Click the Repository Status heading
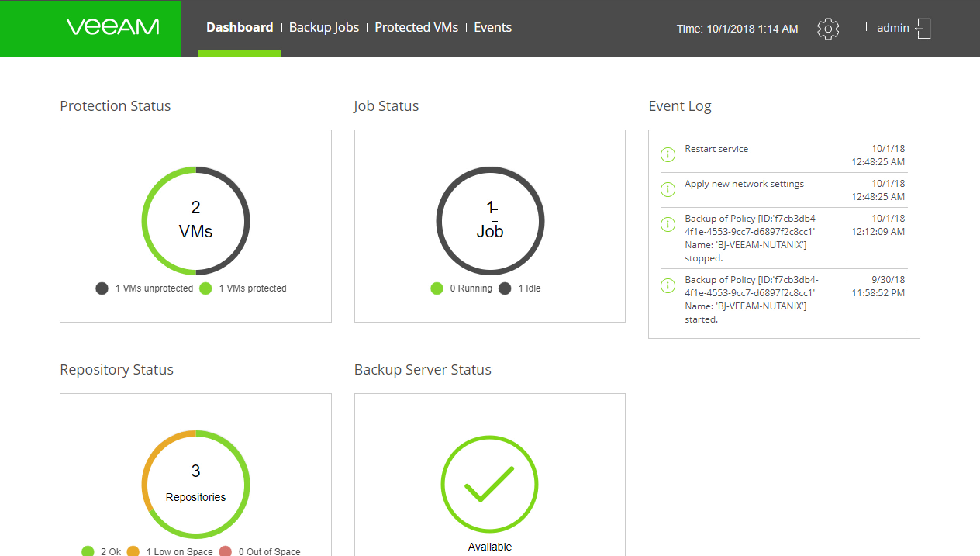This screenshot has width=980, height=556. [x=116, y=370]
